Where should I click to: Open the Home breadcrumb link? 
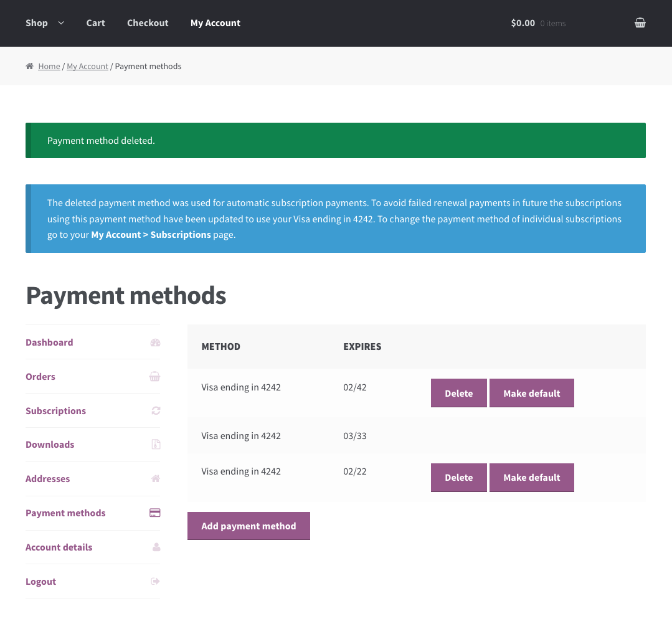pos(49,66)
